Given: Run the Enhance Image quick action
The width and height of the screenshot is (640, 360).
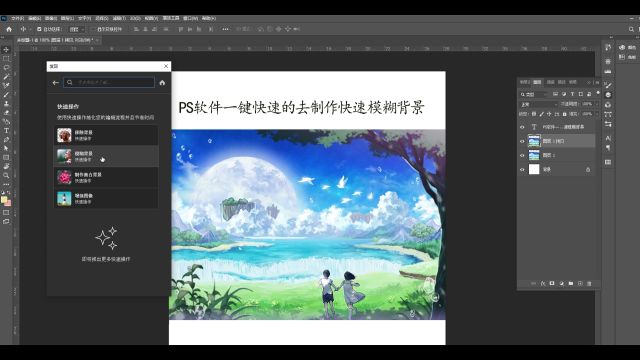Looking at the screenshot, I should (x=106, y=199).
